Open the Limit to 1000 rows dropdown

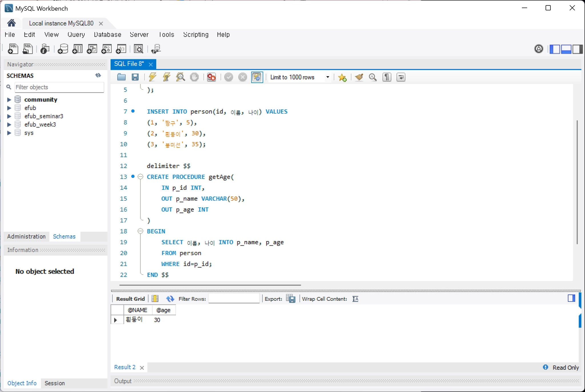(300, 77)
